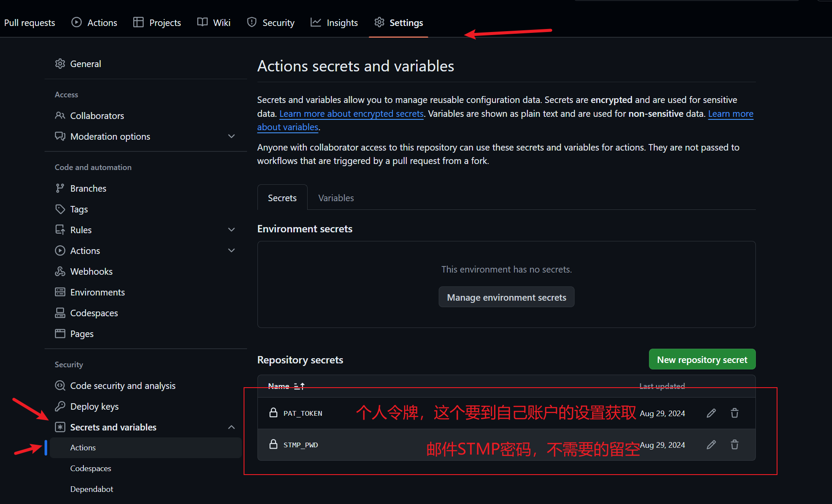Switch to the Variables tab

coord(336,198)
